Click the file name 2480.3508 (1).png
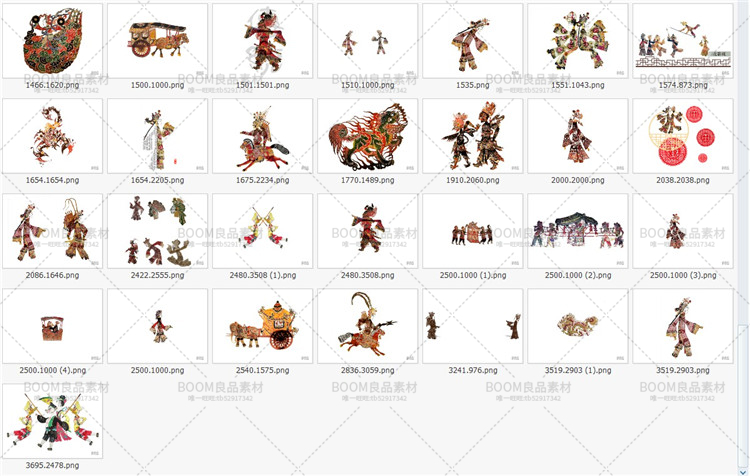This screenshot has height=476, width=750. tap(263, 275)
